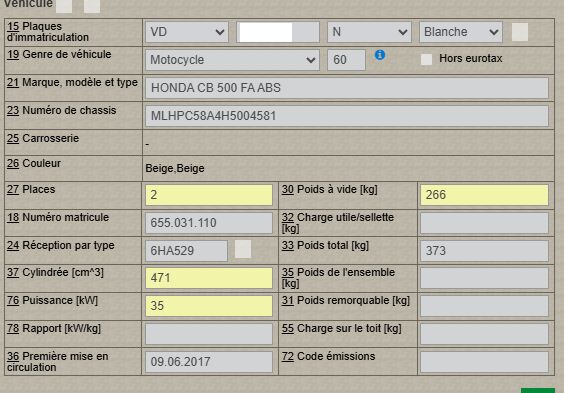The width and height of the screenshot is (564, 393).
Task: Click the label 78 Rapport [kW/kg]
Action: [54, 329]
